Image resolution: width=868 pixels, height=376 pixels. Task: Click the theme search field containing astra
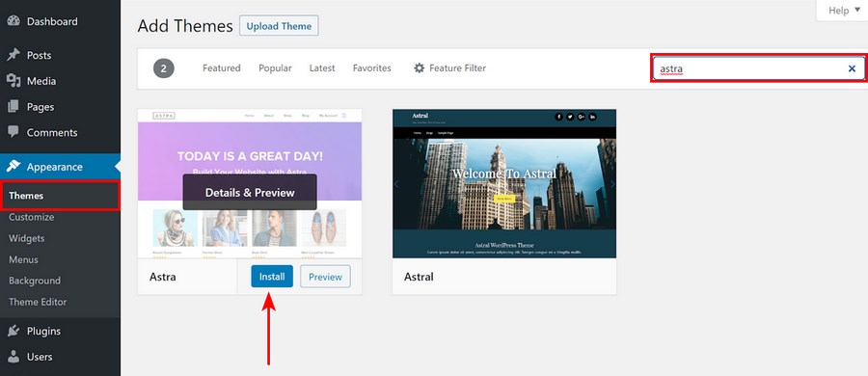tap(758, 68)
